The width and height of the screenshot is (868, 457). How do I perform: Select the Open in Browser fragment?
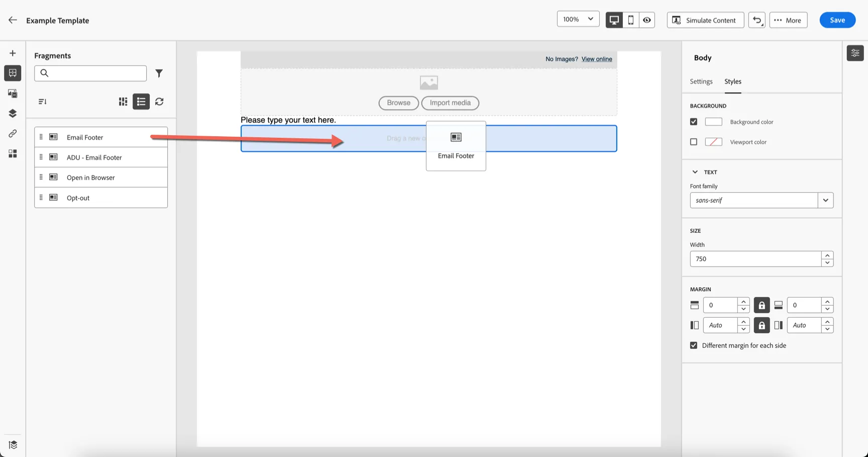101,177
